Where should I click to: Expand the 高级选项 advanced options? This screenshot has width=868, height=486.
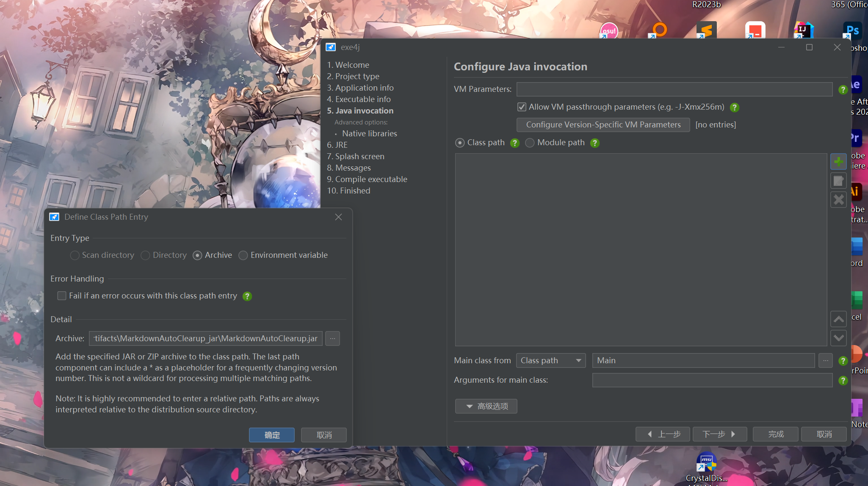[x=486, y=406]
